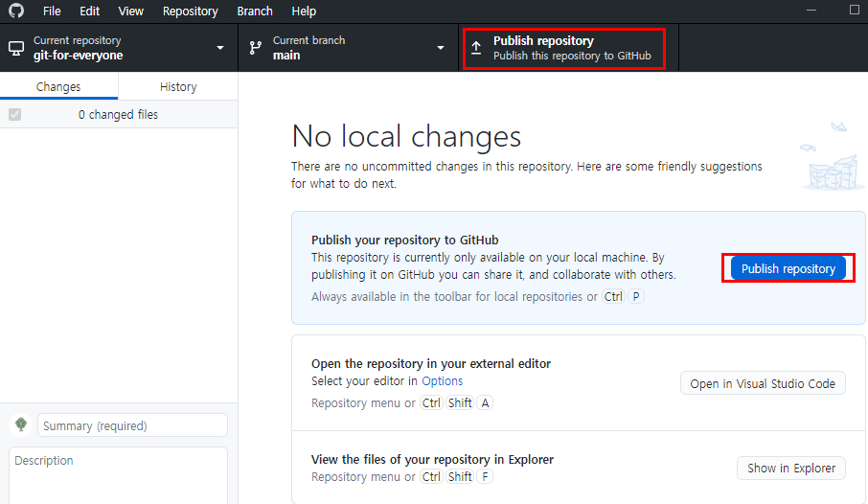Image resolution: width=868 pixels, height=504 pixels.
Task: Open the Repository menu
Action: pyautogui.click(x=190, y=11)
